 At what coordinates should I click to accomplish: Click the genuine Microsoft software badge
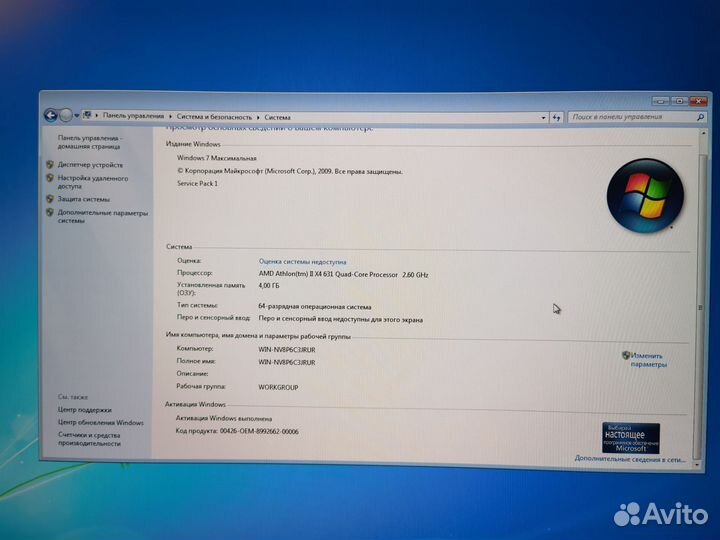click(631, 438)
